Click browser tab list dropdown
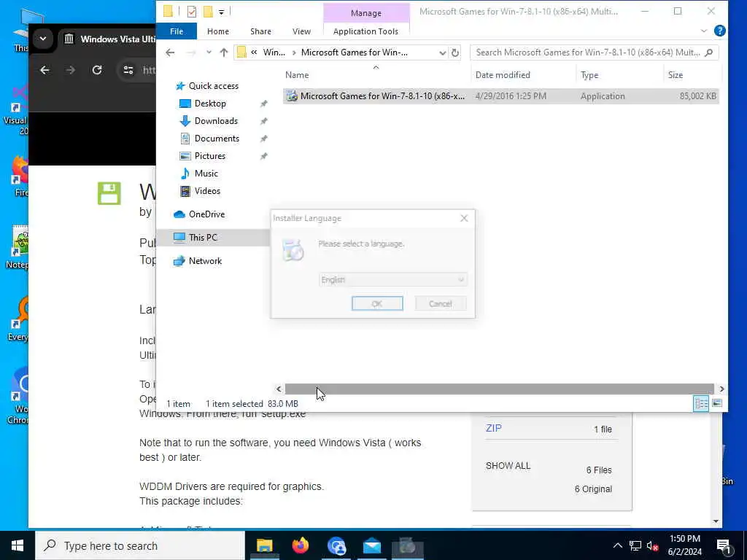Image resolution: width=747 pixels, height=560 pixels. [x=43, y=39]
